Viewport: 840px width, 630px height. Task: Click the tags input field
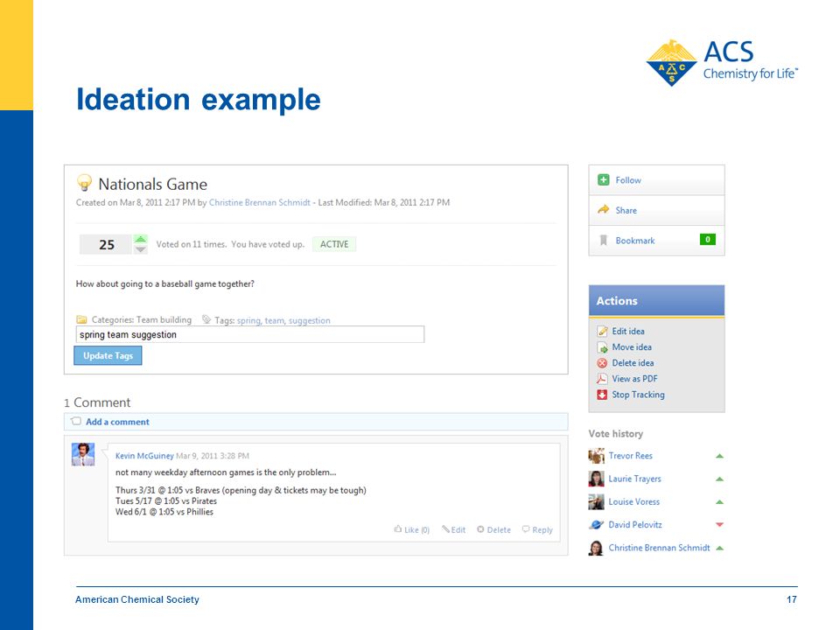(x=250, y=334)
